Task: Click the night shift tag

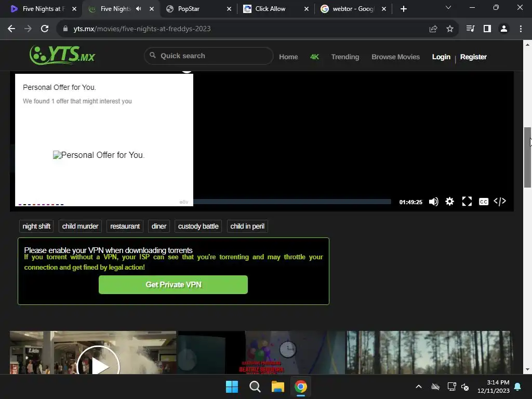Action: (36, 227)
